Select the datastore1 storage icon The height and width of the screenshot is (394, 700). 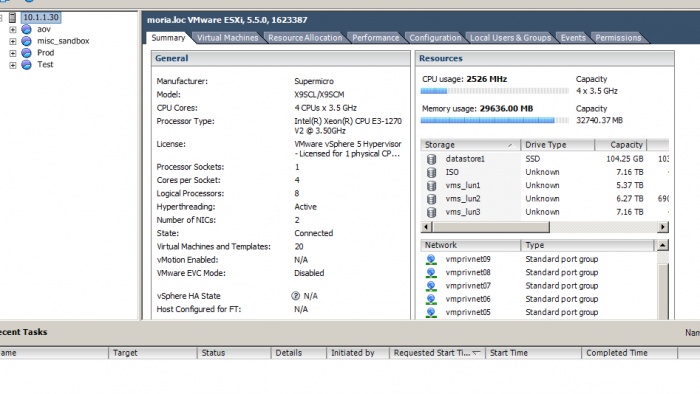[431, 159]
